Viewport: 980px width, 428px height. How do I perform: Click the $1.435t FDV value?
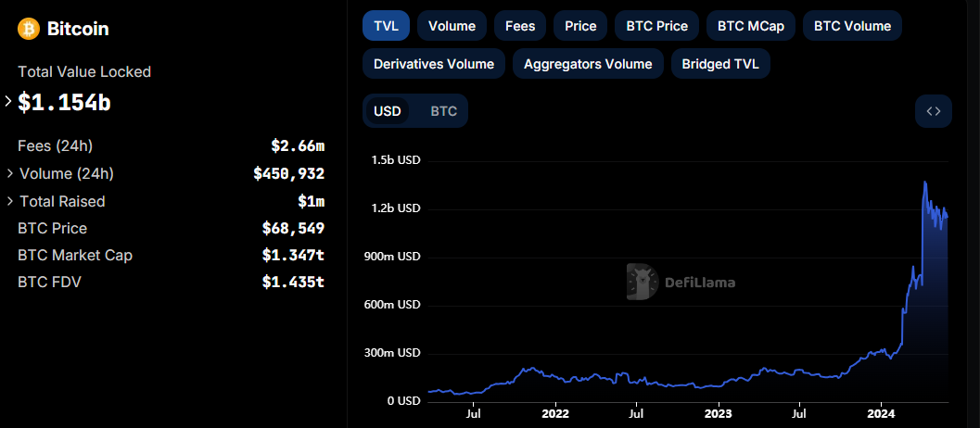293,282
